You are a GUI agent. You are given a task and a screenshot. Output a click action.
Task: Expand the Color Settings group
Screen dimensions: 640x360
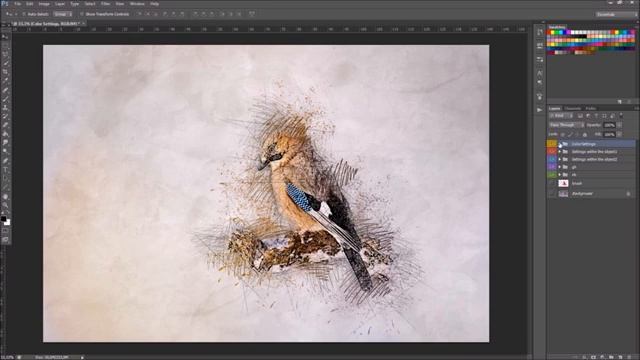(560, 144)
